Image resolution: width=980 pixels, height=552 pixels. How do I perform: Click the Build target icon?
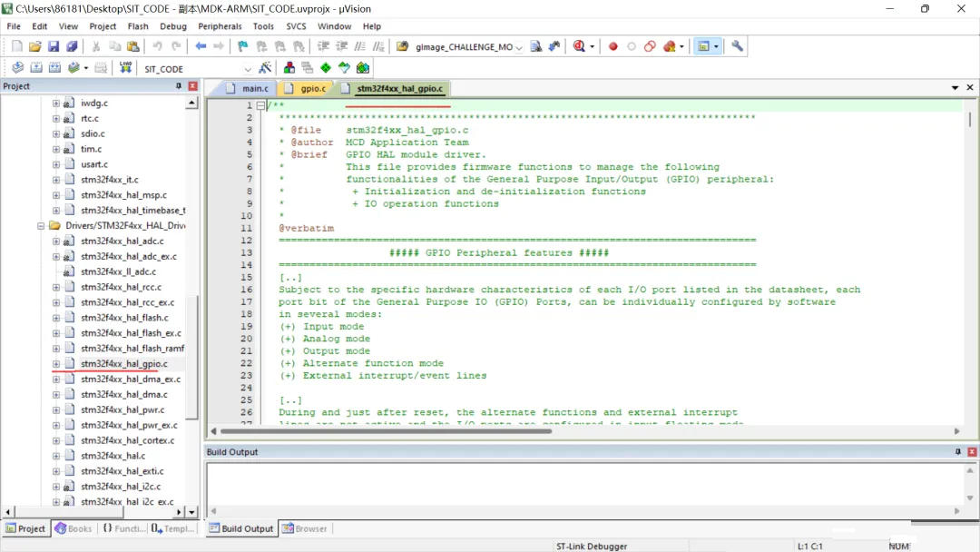36,68
